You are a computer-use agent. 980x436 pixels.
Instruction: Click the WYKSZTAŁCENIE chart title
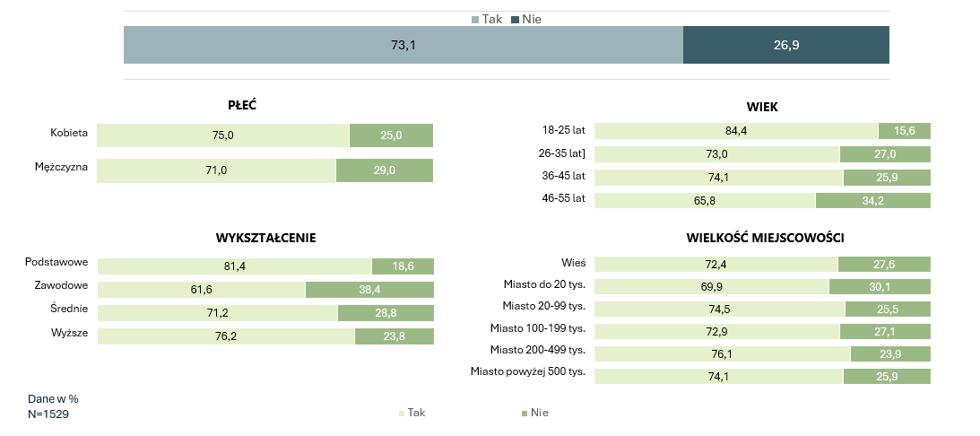tap(265, 238)
